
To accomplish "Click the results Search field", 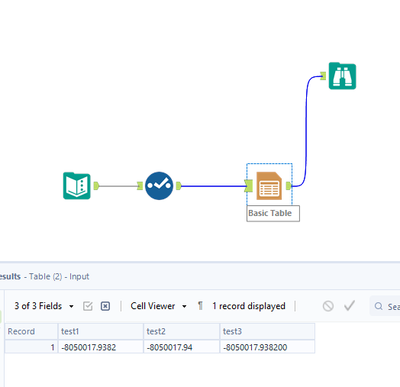I will coord(385,306).
